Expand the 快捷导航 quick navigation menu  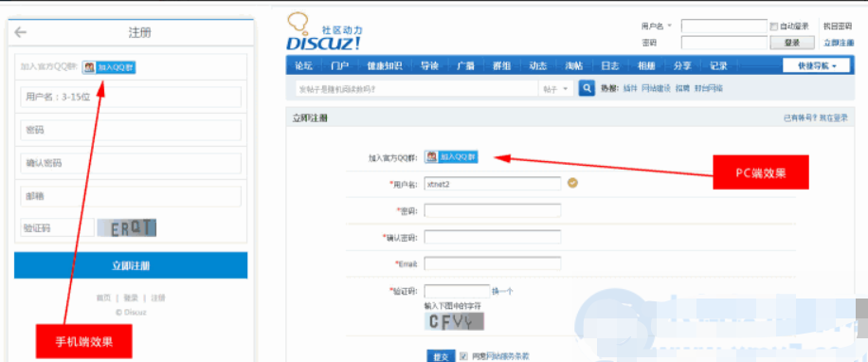tap(816, 65)
